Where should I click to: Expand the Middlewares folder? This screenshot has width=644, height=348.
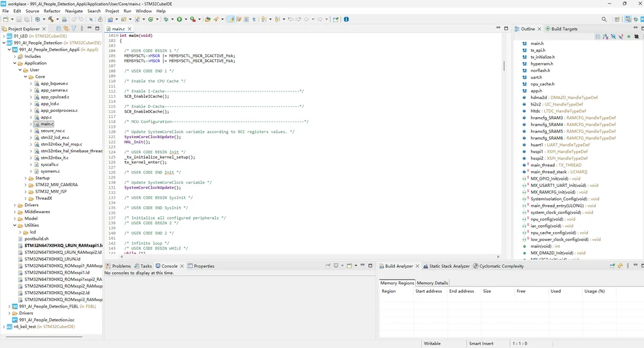pyautogui.click(x=15, y=212)
